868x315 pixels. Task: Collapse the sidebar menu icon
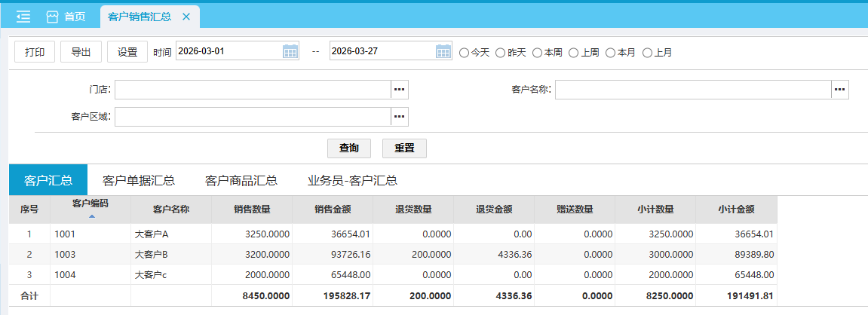click(x=23, y=16)
